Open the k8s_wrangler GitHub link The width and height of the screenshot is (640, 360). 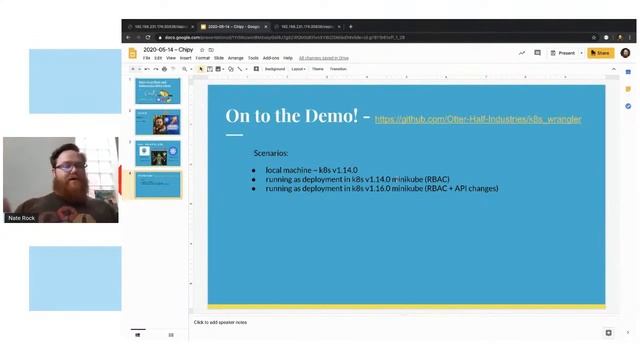point(478,119)
